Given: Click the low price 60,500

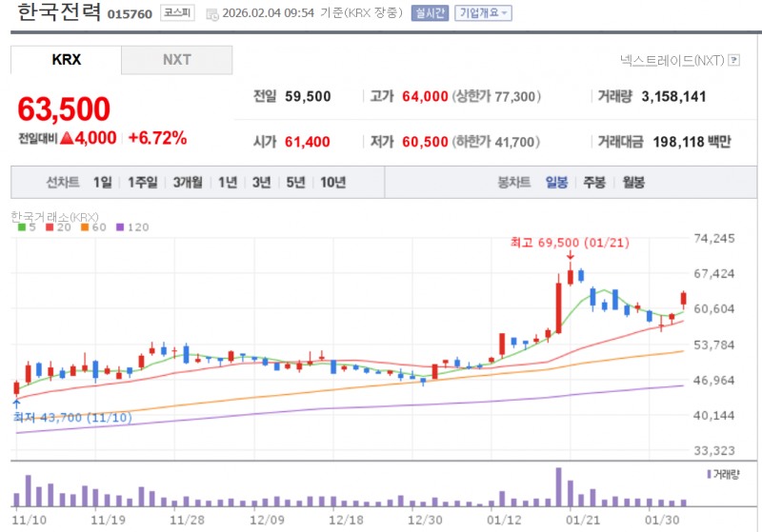Looking at the screenshot, I should 425,142.
